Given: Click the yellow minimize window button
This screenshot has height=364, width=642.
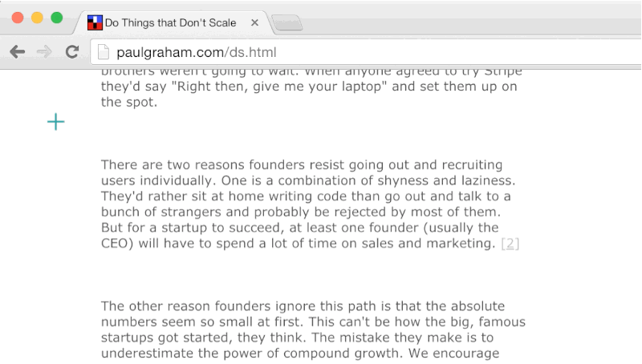Looking at the screenshot, I should [x=37, y=18].
